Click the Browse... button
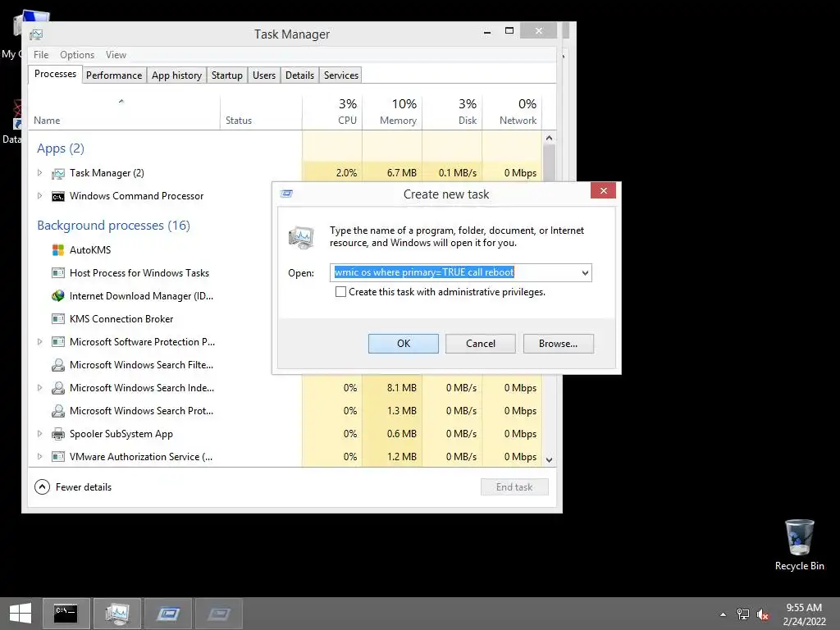 (x=558, y=344)
